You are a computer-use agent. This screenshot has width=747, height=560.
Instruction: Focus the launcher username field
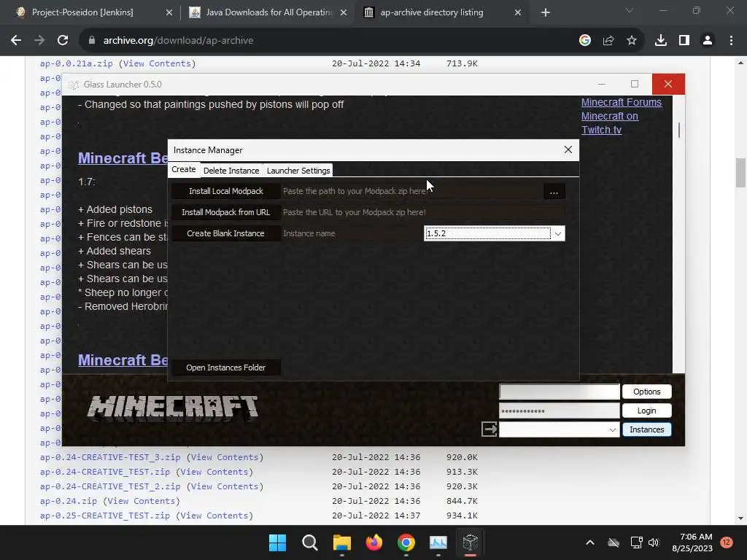coord(560,392)
